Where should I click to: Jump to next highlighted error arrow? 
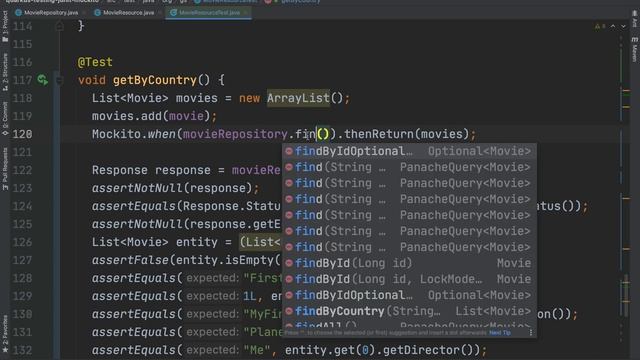click(623, 27)
